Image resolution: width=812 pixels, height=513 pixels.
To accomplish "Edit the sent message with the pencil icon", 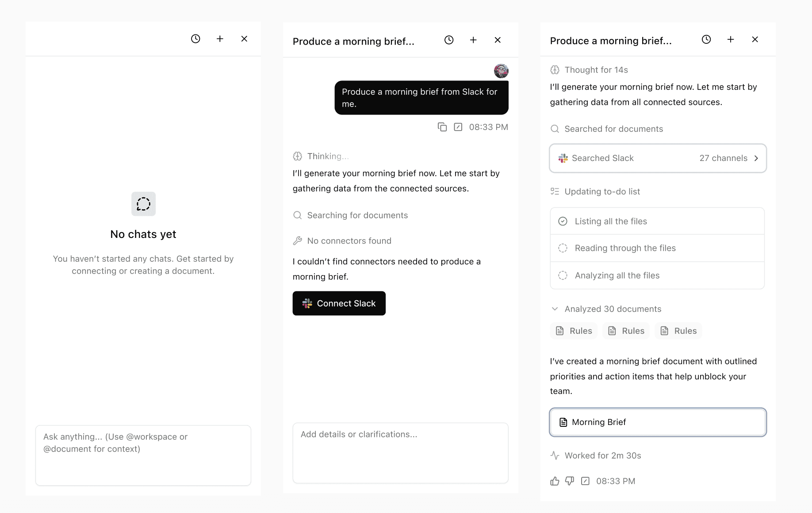I will 458,127.
